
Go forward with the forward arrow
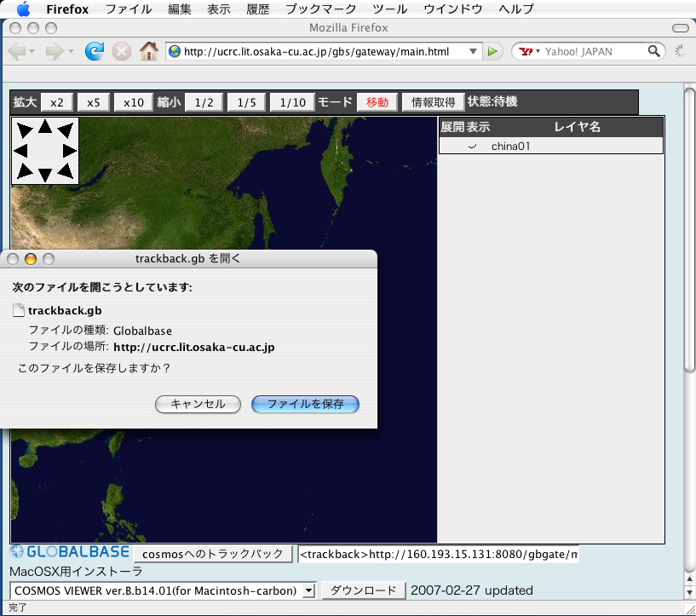[x=55, y=51]
